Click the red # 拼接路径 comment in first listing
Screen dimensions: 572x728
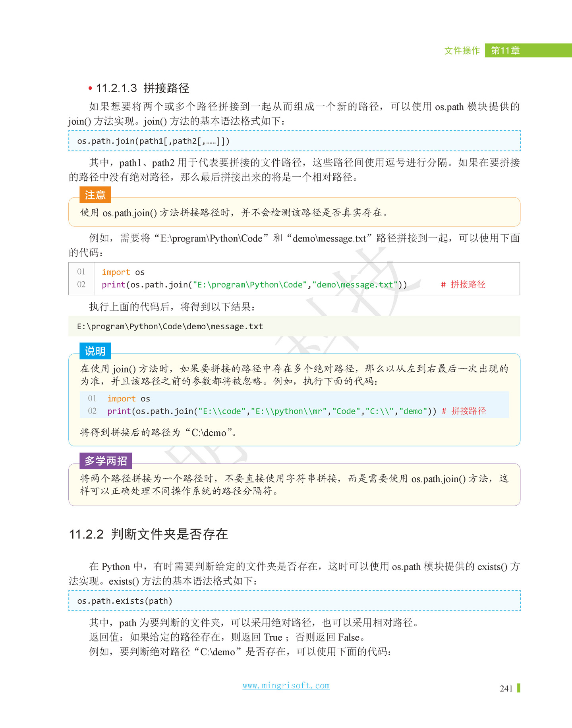tap(463, 284)
